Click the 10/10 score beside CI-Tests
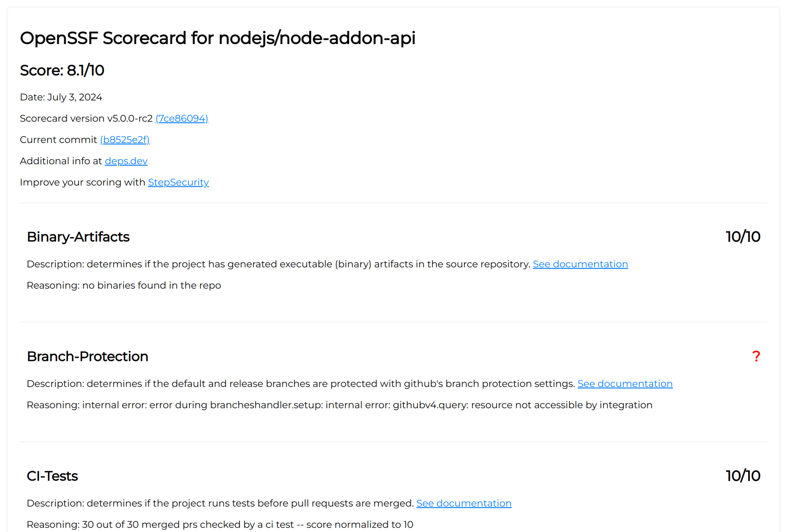The image size is (786, 532). 743,476
